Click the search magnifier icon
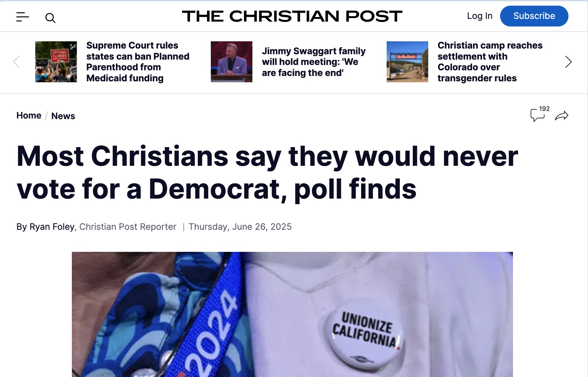 [x=50, y=18]
